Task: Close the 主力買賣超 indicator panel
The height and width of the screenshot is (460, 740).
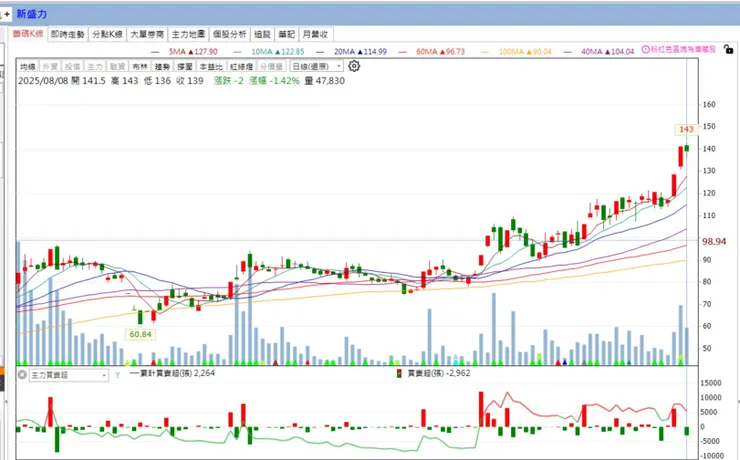Action: pos(22,375)
